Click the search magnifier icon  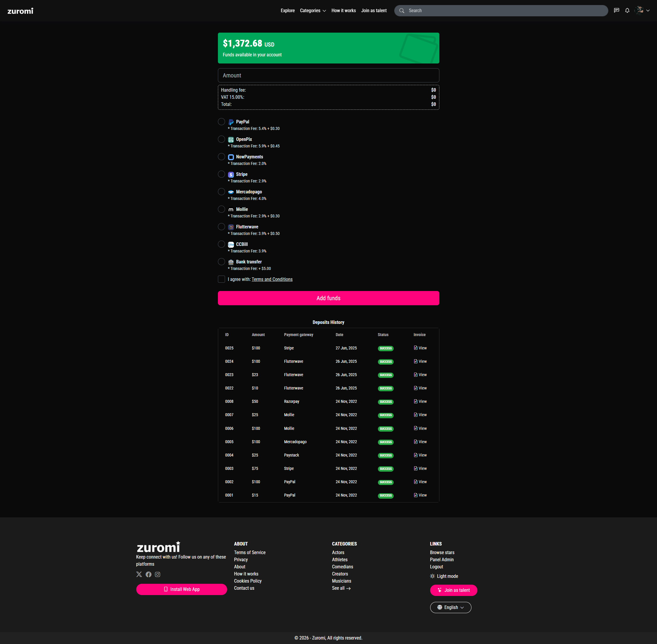[x=402, y=10]
